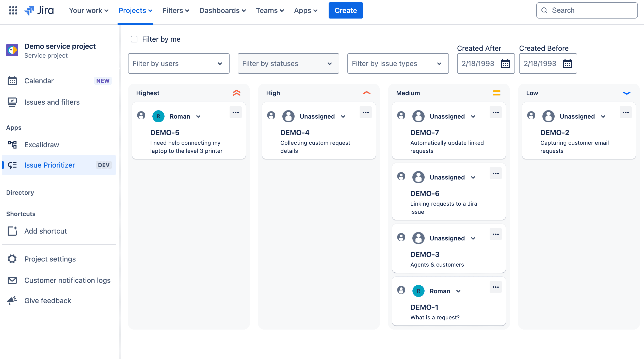Screen dimensions: 644x359
Task: Open issue DEMO-4 link
Action: coord(295,133)
